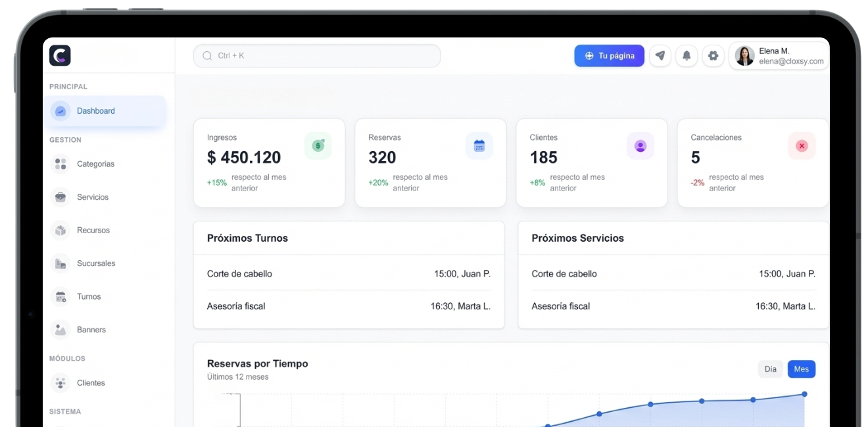This screenshot has width=868, height=427.
Task: Open the Banners section icon
Action: click(x=60, y=329)
